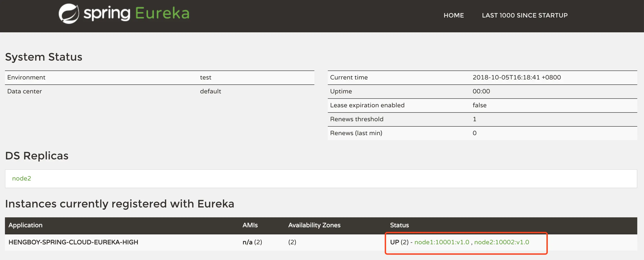Open instance link node1:10001:v1.0
Viewport: 644px width, 260px height.
pos(442,242)
